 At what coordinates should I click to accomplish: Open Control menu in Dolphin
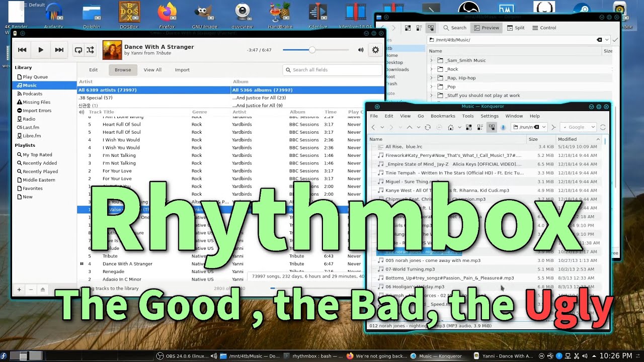(x=544, y=28)
